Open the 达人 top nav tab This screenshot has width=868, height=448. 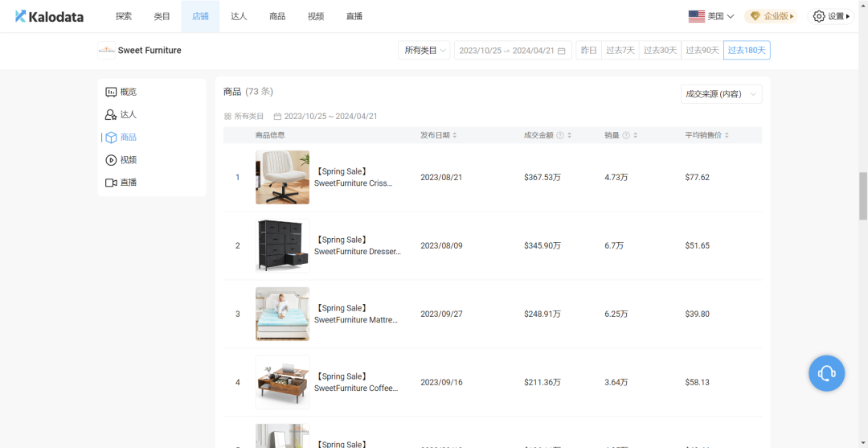pyautogui.click(x=239, y=17)
